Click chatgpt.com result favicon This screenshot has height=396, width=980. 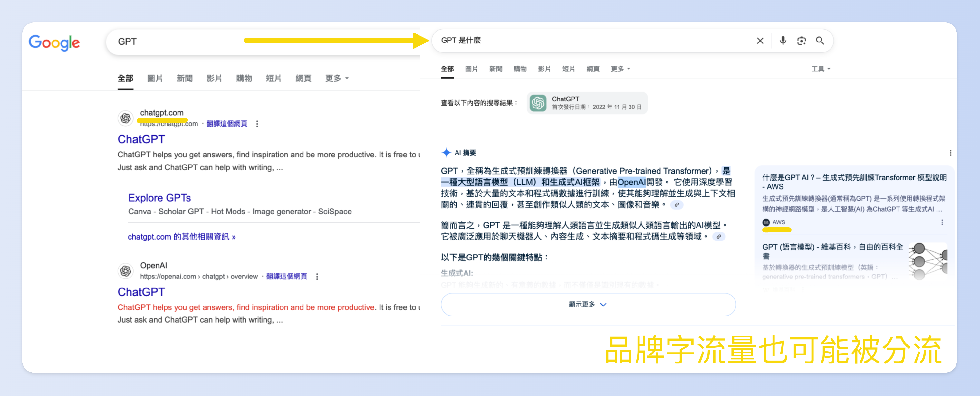[x=126, y=118]
